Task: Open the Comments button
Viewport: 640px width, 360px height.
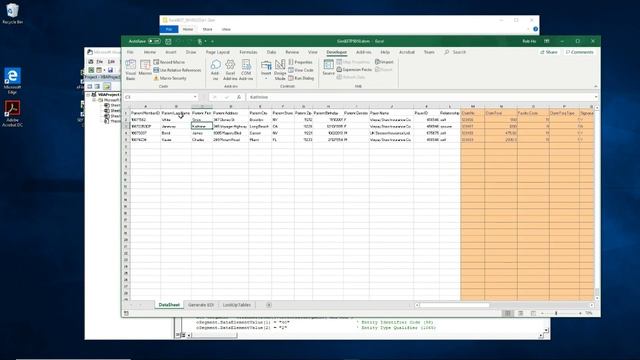Action: [x=579, y=52]
